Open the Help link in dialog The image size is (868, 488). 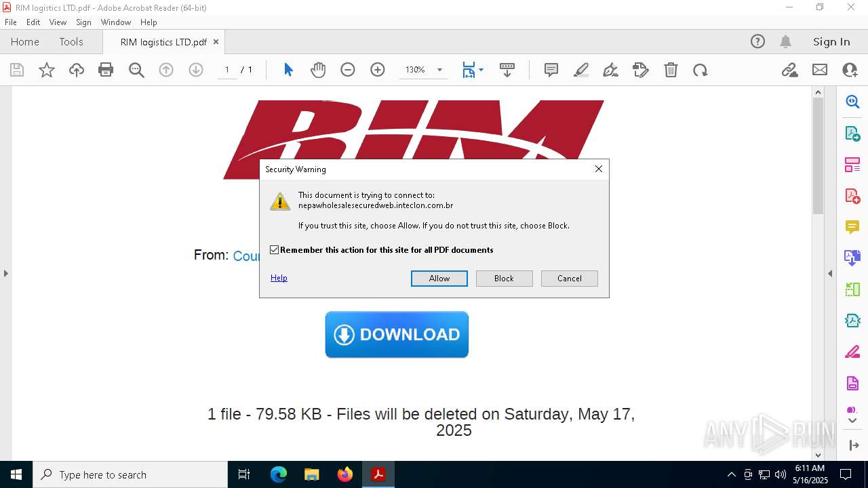tap(279, 278)
